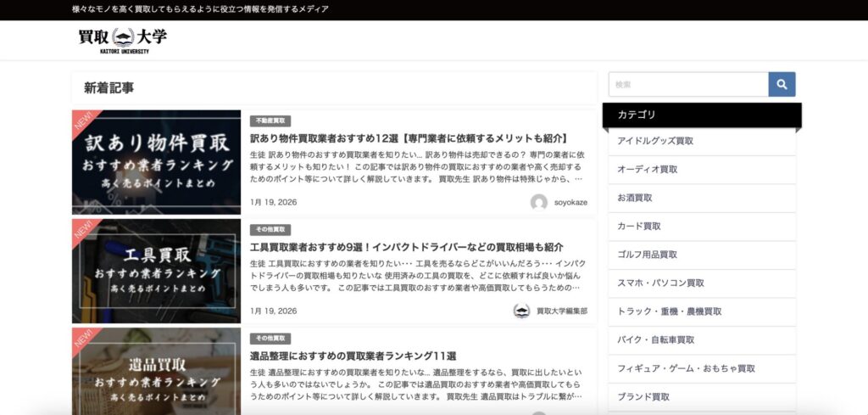868x415 pixels.
Task: Open 訳あり物件買取 article thumbnail
Action: (x=156, y=162)
